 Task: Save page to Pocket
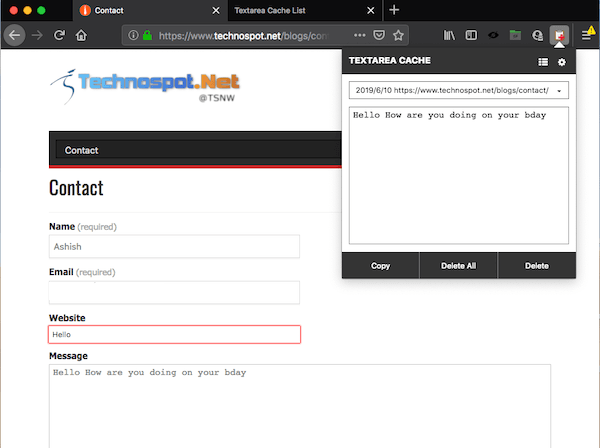pyautogui.click(x=379, y=35)
